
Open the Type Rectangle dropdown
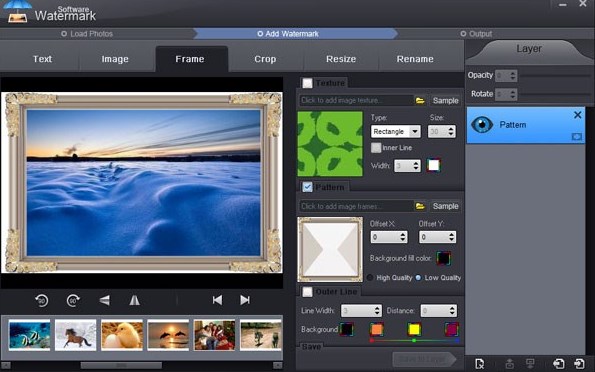(395, 131)
